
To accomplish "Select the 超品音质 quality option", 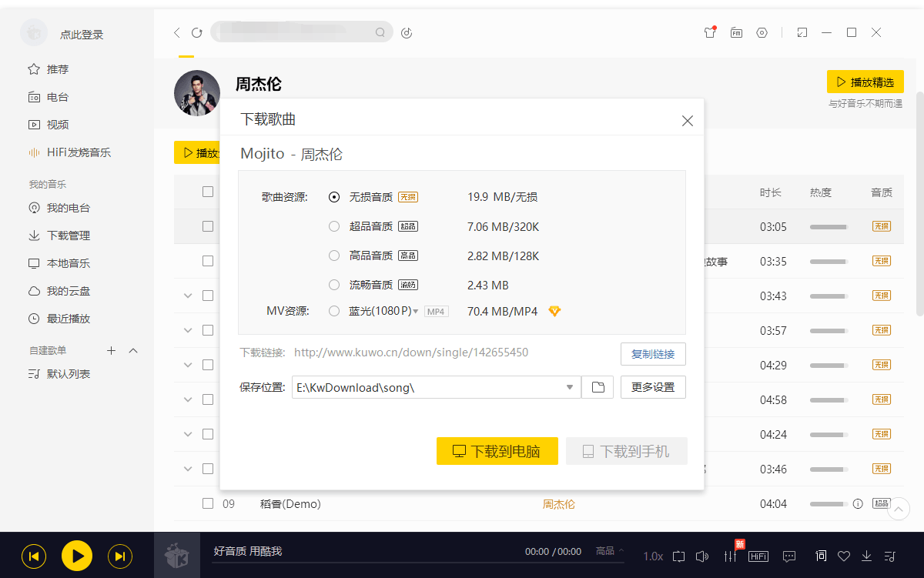I will tap(333, 226).
